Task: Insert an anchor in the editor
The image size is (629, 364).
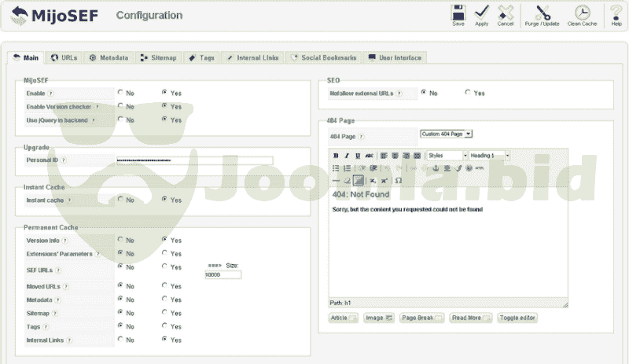Action: (x=435, y=168)
